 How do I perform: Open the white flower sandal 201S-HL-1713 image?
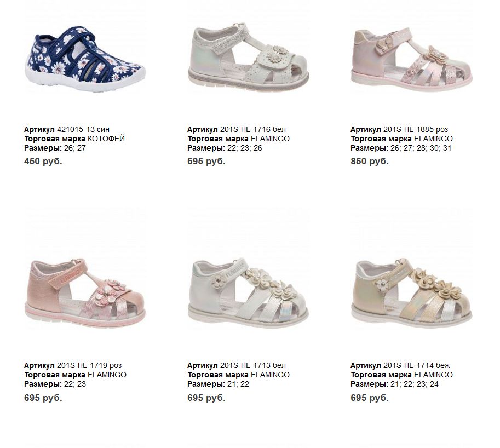pyautogui.click(x=249, y=292)
